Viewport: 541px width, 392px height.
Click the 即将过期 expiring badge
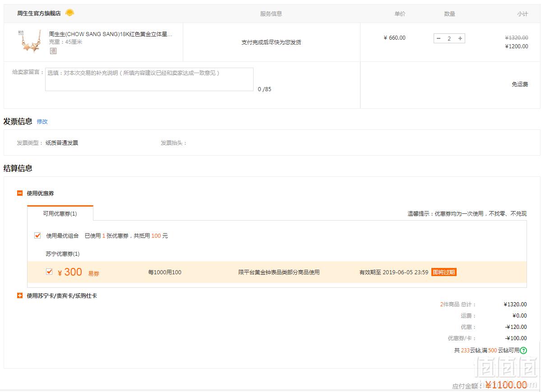(x=444, y=272)
